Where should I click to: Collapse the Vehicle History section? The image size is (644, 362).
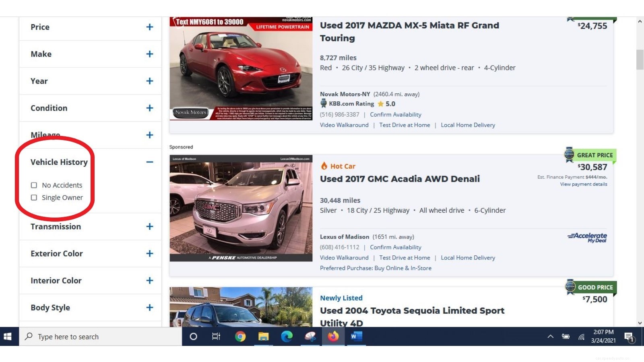[149, 162]
